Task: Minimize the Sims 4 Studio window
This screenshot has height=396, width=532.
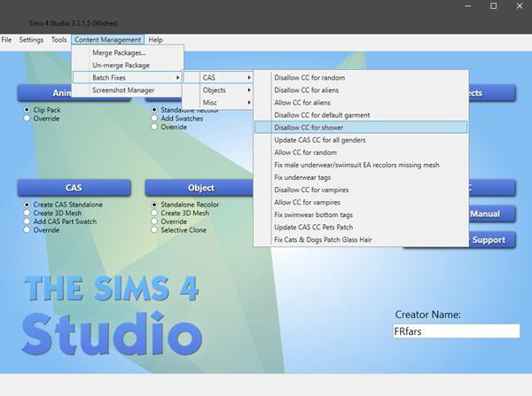Action: [x=468, y=6]
